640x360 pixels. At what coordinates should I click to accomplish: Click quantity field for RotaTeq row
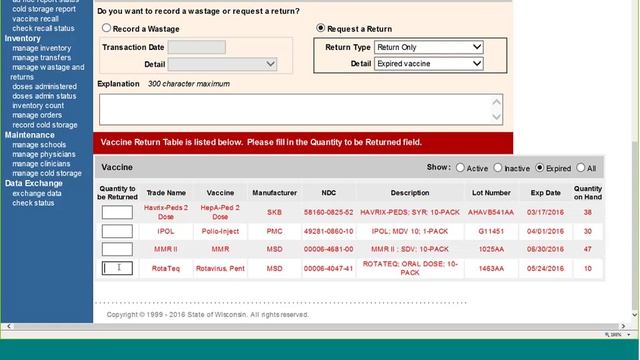tap(117, 268)
